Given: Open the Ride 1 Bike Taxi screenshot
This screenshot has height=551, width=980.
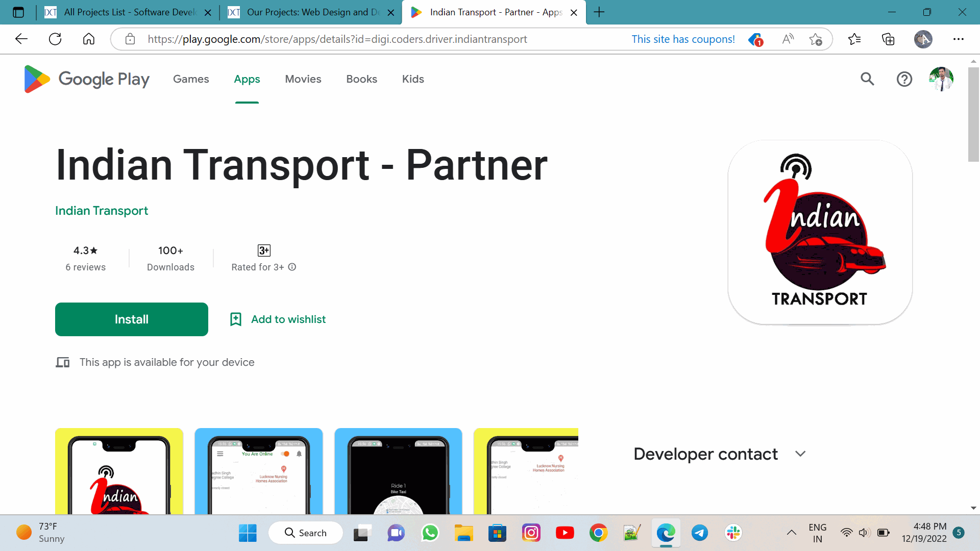Looking at the screenshot, I should pos(398,471).
